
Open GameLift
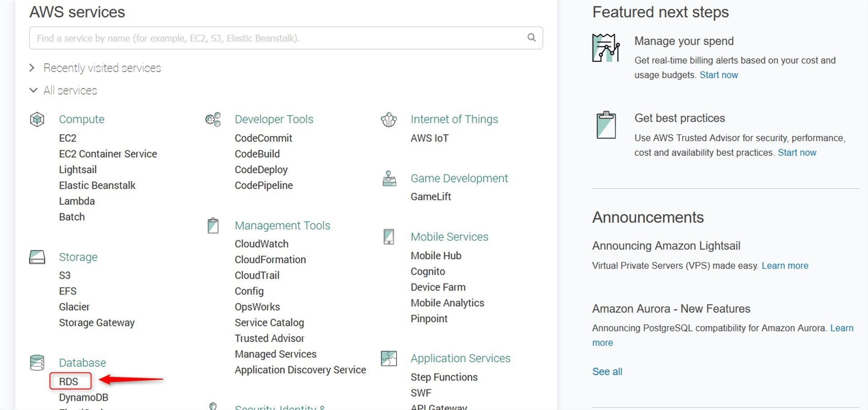tap(431, 197)
